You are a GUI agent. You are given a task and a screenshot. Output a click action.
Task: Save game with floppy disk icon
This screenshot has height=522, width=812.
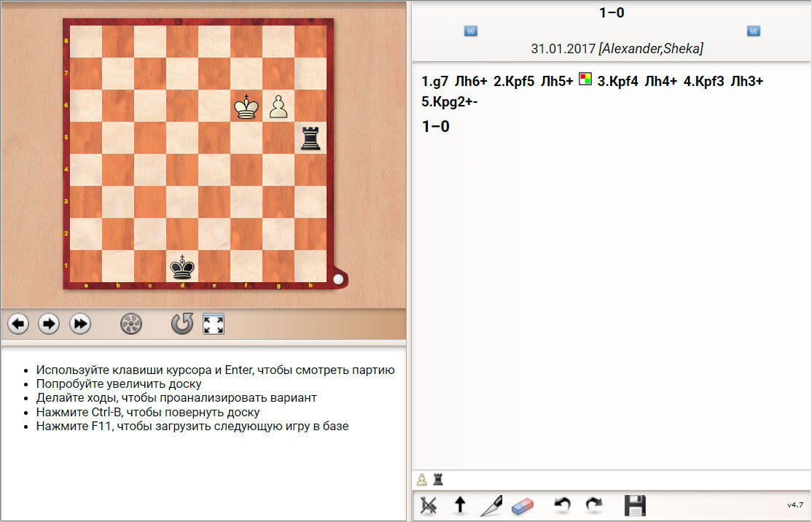coord(635,505)
